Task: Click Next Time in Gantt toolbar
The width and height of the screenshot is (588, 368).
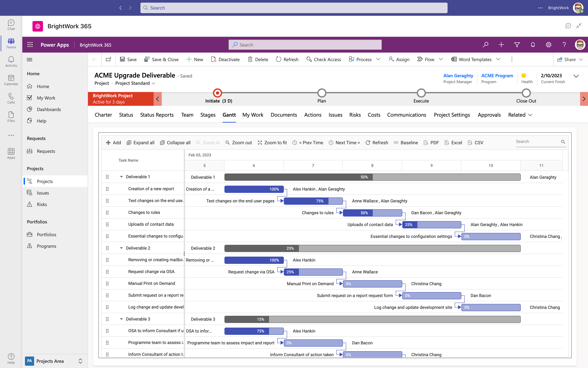Action: (344, 143)
